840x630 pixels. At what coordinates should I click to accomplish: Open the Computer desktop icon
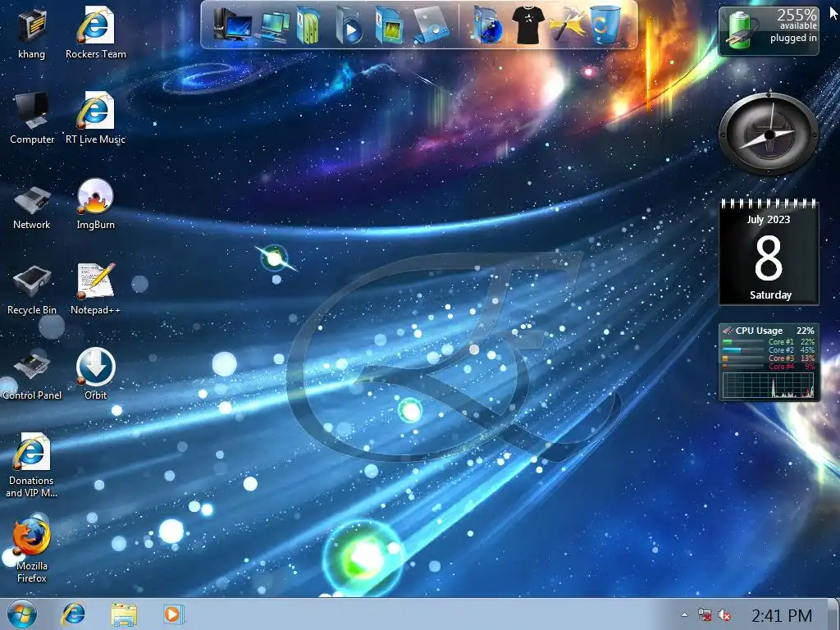[32, 118]
